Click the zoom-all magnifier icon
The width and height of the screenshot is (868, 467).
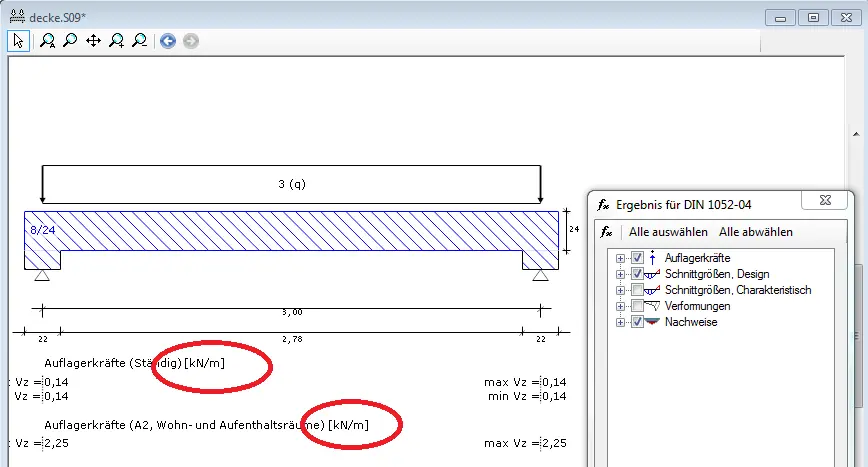click(x=48, y=41)
